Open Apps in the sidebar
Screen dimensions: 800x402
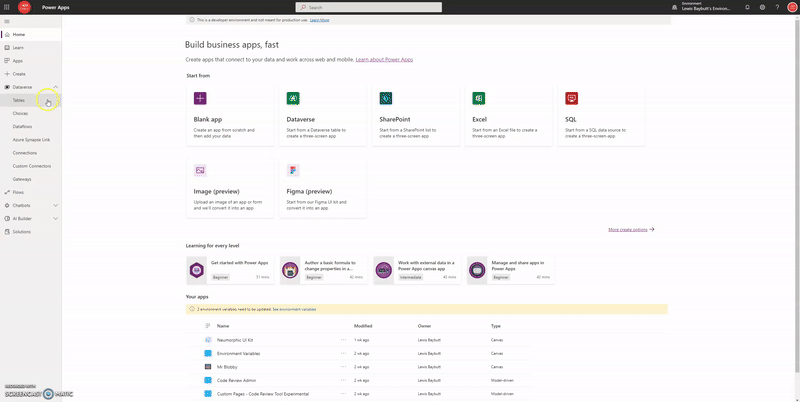click(31, 61)
